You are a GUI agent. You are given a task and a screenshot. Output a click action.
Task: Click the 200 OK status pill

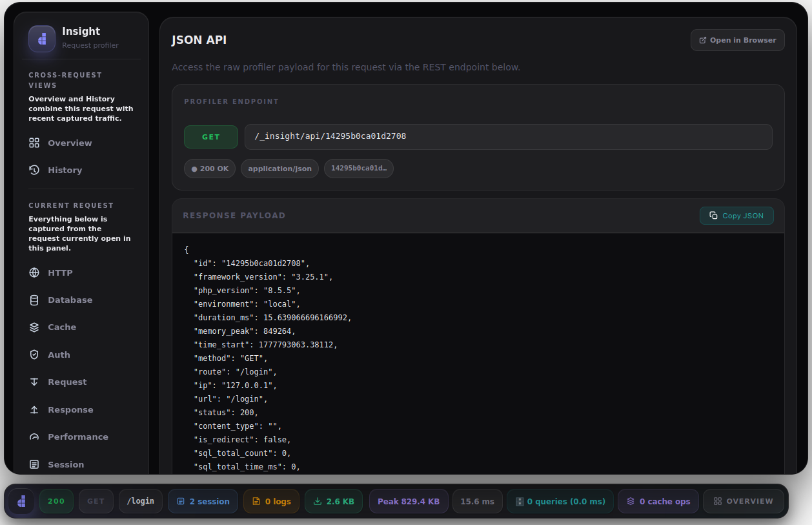(x=210, y=169)
